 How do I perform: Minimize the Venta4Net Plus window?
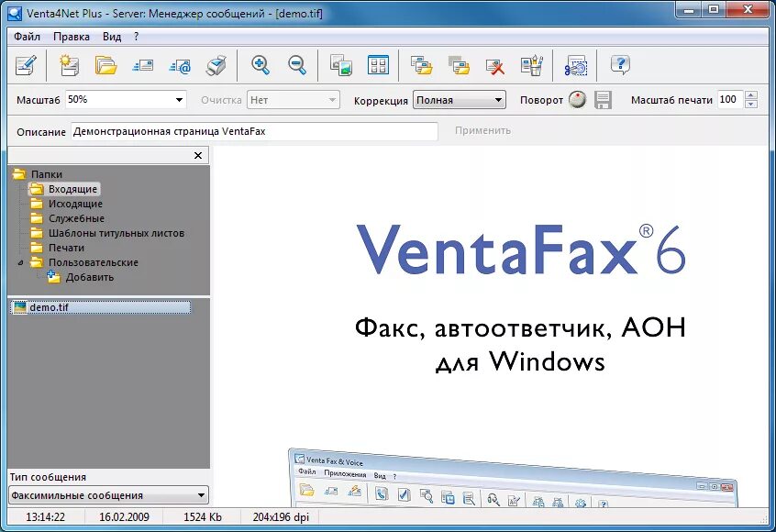(689, 9)
